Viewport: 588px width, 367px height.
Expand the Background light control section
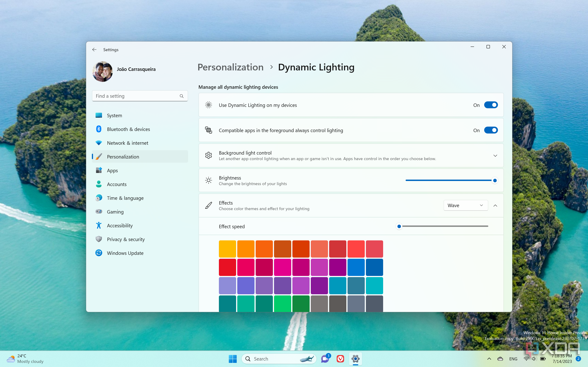pos(495,156)
